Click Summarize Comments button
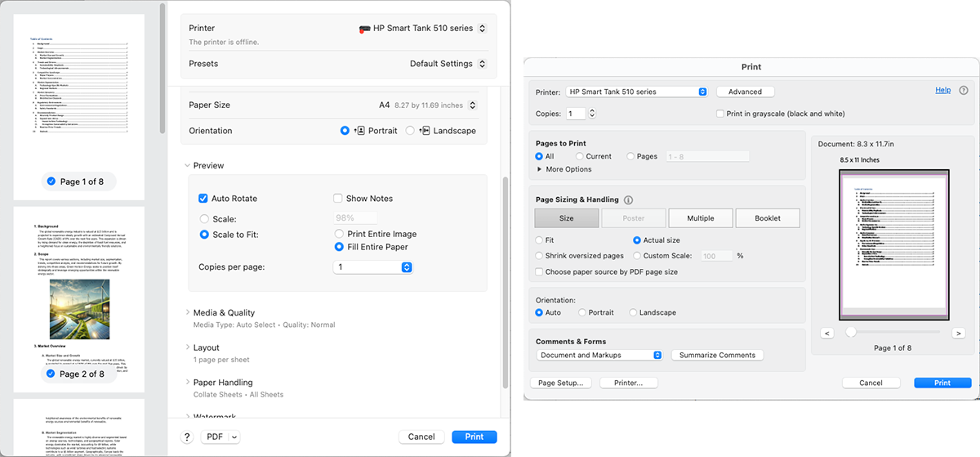Image resolution: width=980 pixels, height=457 pixels. 718,355
